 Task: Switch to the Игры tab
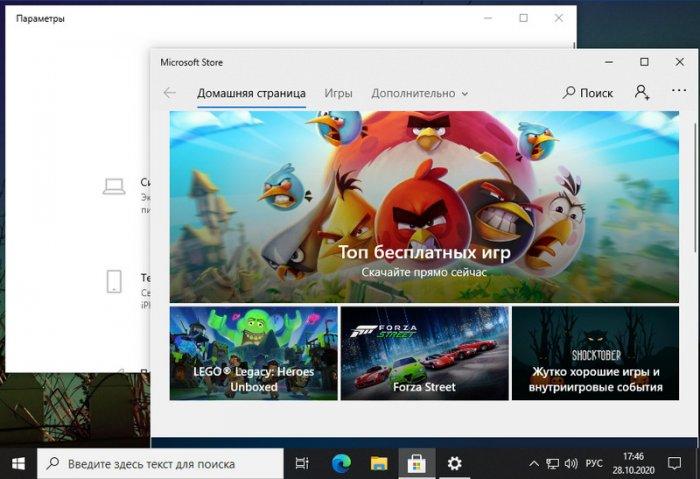338,93
